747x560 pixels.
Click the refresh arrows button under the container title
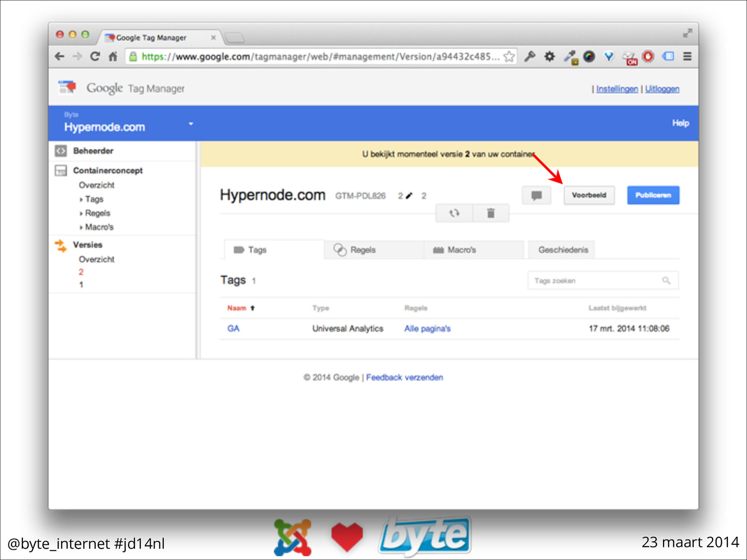click(454, 213)
